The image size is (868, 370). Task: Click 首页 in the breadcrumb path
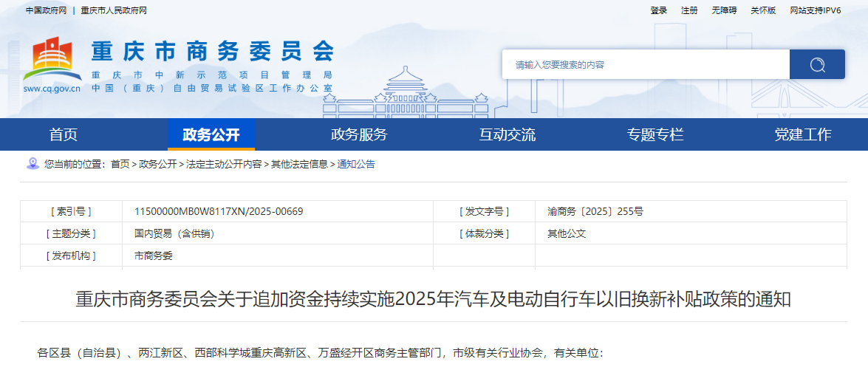point(120,164)
